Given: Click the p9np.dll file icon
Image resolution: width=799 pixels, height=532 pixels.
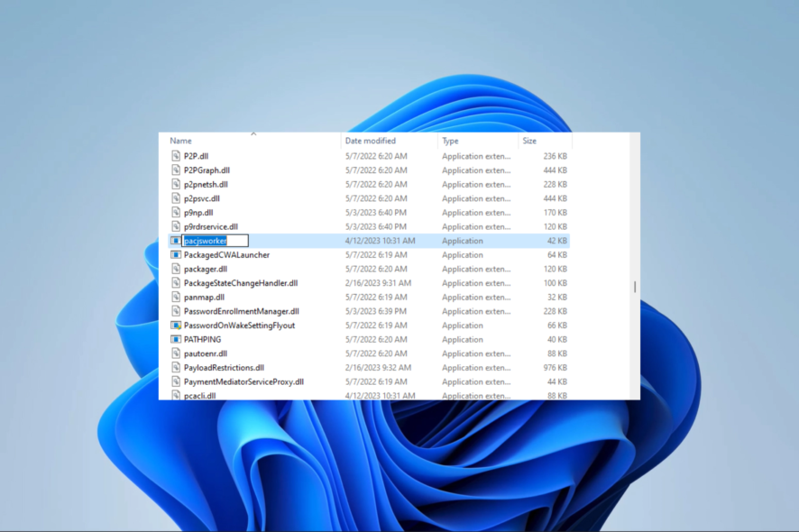Looking at the screenshot, I should [176, 213].
